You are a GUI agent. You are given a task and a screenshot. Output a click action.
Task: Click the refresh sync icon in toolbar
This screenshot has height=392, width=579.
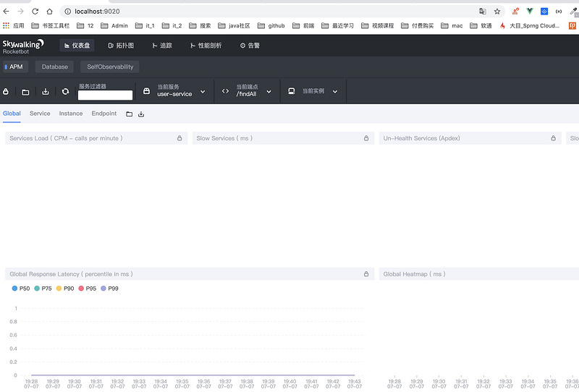pos(65,91)
